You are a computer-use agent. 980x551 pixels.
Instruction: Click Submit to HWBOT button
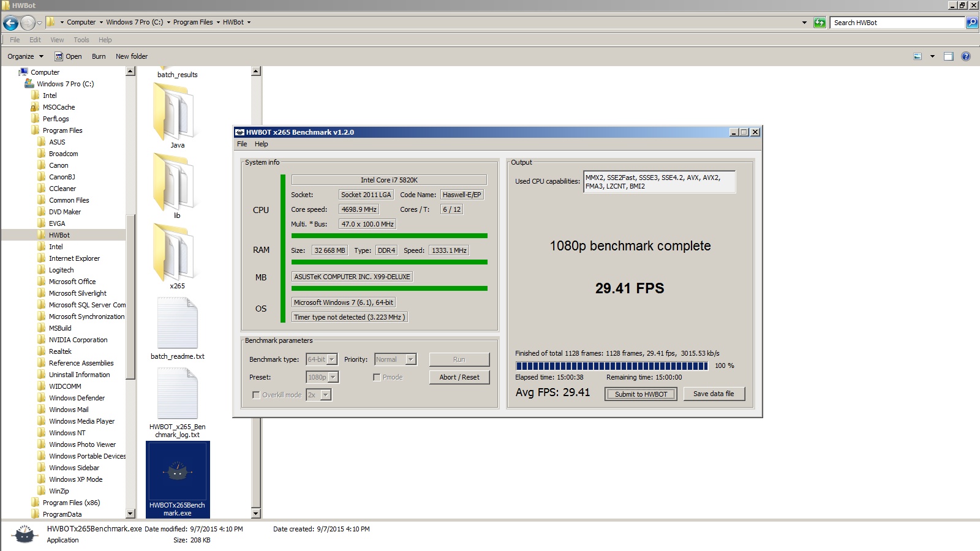click(641, 394)
